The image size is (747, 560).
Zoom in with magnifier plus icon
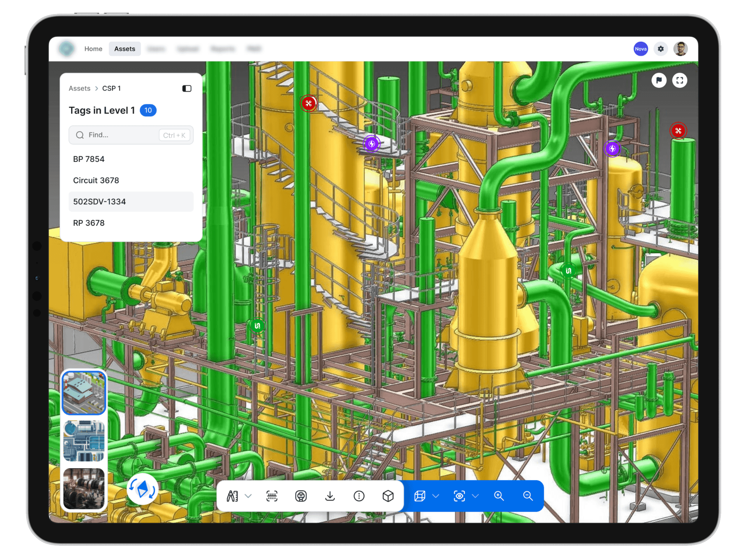click(x=499, y=496)
